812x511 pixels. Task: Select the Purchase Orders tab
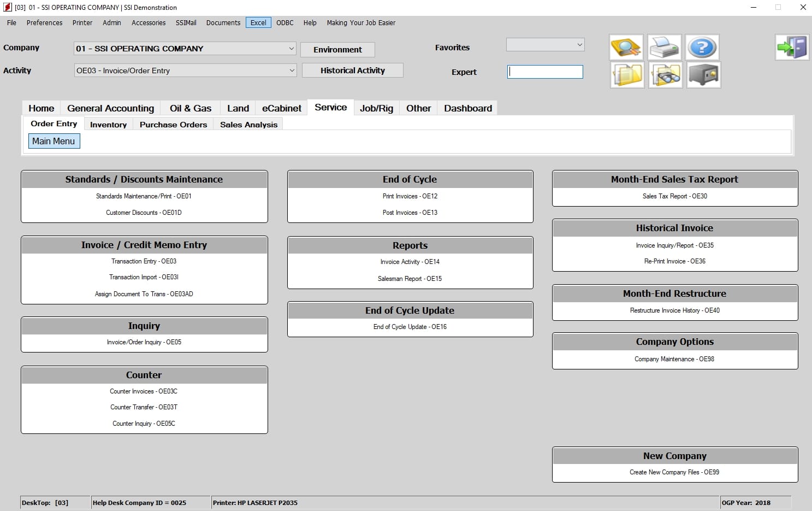(173, 124)
